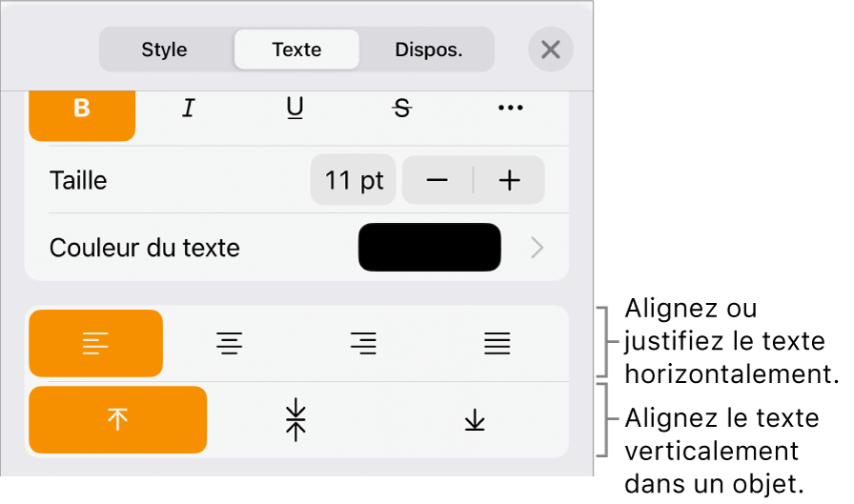
Task: Increase font size with plus button
Action: pos(510,180)
